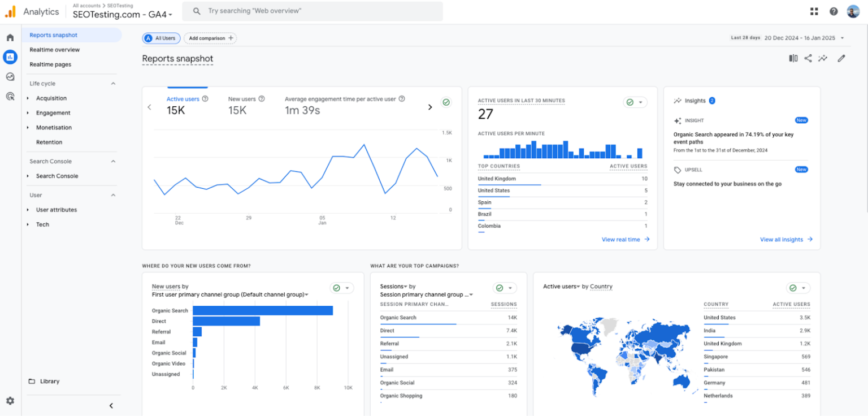The height and width of the screenshot is (416, 868).
Task: Edit the report with the pencil icon
Action: [x=841, y=58]
